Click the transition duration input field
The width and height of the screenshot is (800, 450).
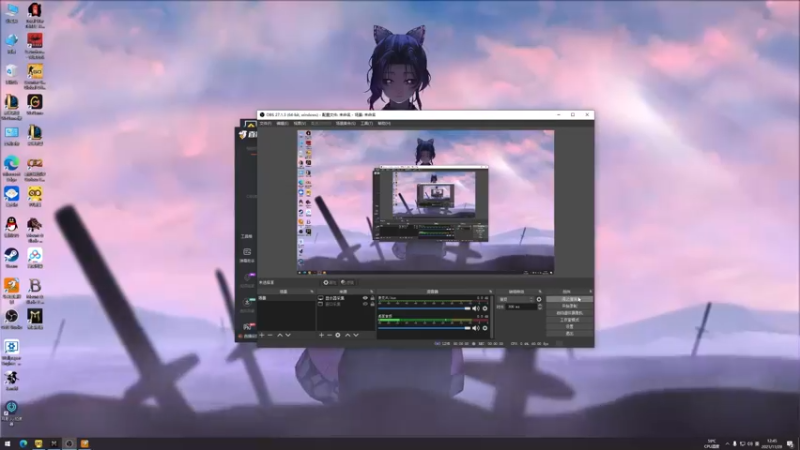[x=521, y=307]
